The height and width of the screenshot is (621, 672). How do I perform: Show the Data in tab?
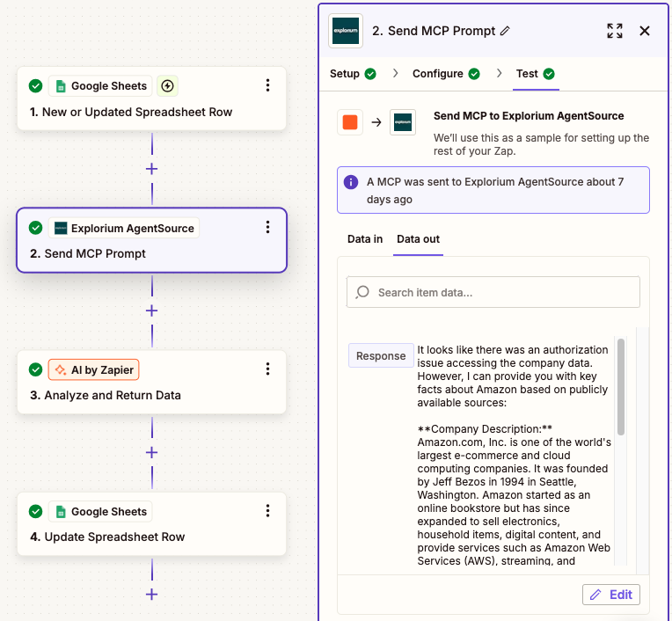coord(365,239)
